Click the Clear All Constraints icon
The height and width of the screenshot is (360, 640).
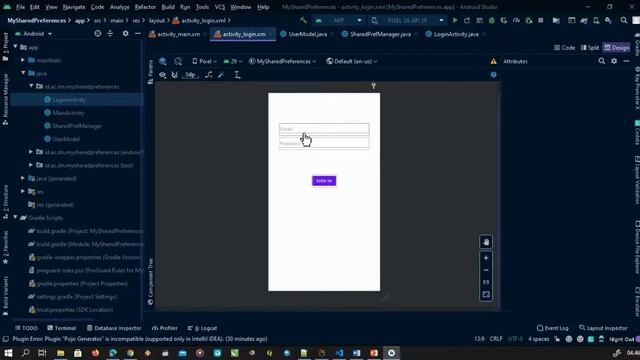(x=209, y=75)
